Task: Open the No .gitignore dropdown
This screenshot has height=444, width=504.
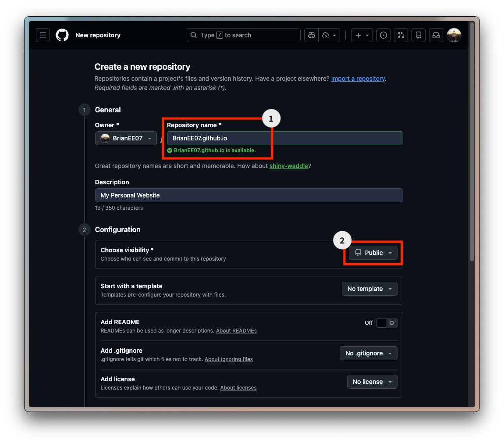Action: coord(368,353)
